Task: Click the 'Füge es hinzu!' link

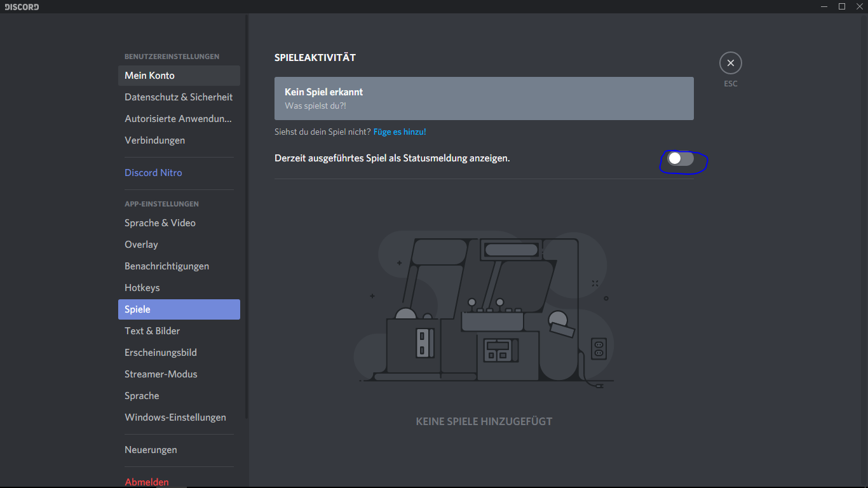Action: tap(399, 132)
